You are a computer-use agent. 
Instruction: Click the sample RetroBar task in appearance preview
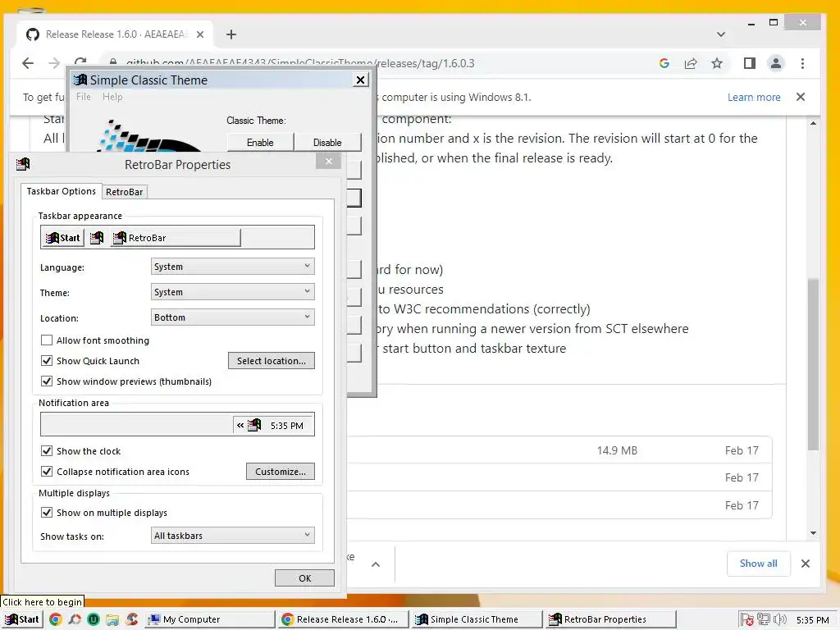tap(176, 238)
